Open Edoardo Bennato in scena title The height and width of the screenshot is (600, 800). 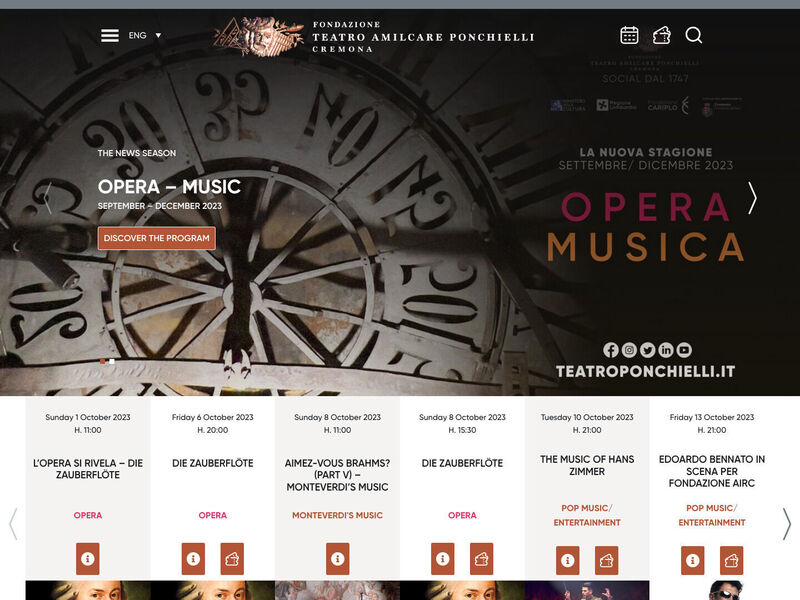click(712, 471)
